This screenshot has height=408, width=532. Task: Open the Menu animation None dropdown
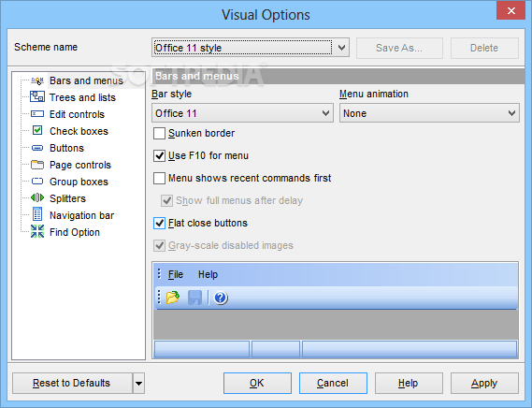click(429, 113)
